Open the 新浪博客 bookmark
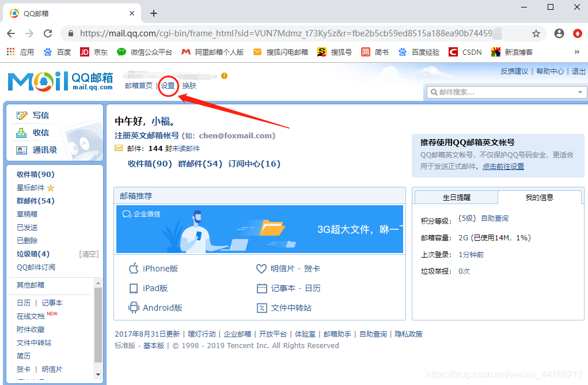 click(x=512, y=52)
